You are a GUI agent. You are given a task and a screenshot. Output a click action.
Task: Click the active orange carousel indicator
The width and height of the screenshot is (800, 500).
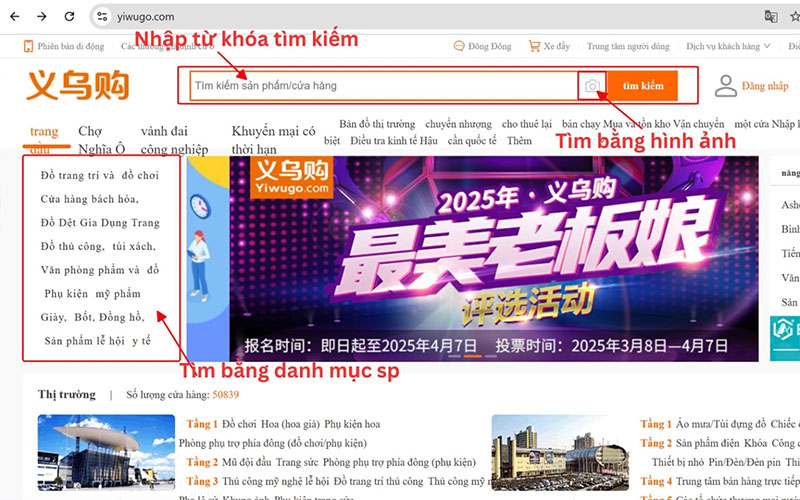[x=472, y=356]
